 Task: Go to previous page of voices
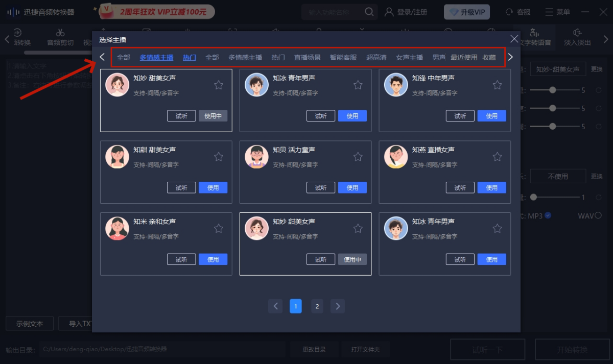coord(275,306)
